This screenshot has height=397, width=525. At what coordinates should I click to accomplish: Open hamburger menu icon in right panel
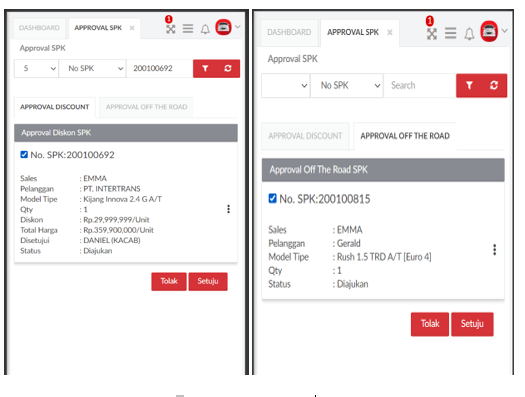click(x=450, y=33)
